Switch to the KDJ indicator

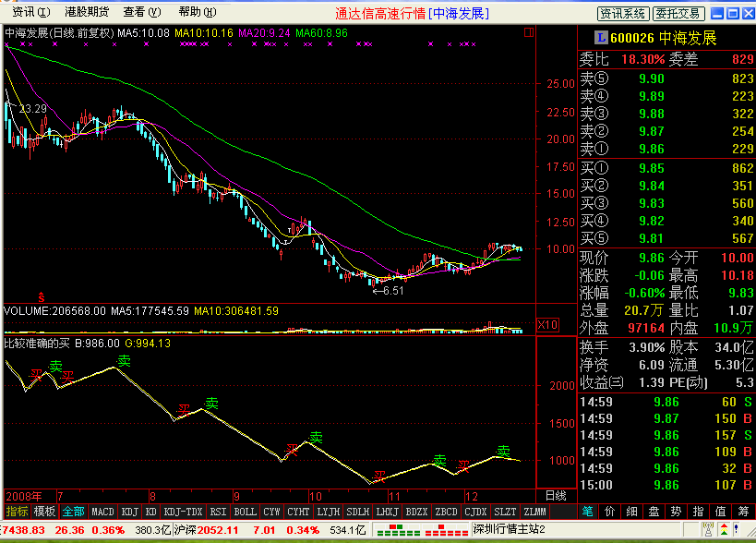coord(130,512)
